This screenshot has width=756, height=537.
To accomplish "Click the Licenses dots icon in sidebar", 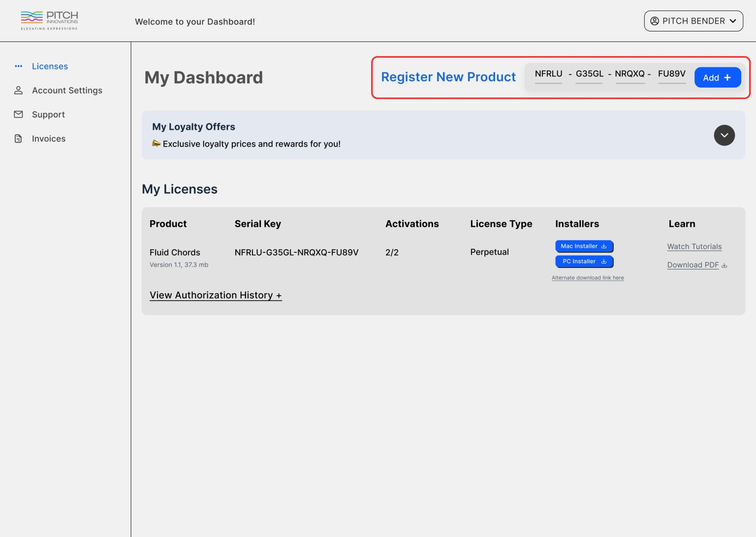I will 19,66.
